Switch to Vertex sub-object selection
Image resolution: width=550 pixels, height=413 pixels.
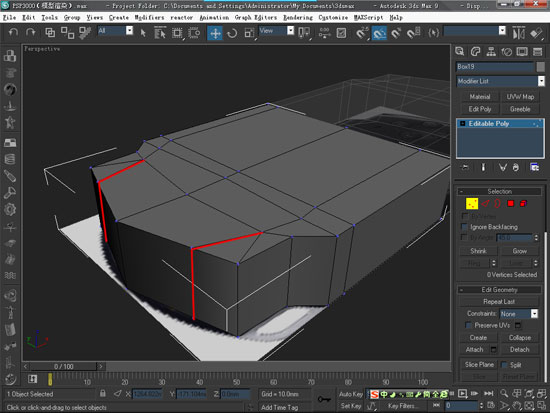[x=472, y=204]
